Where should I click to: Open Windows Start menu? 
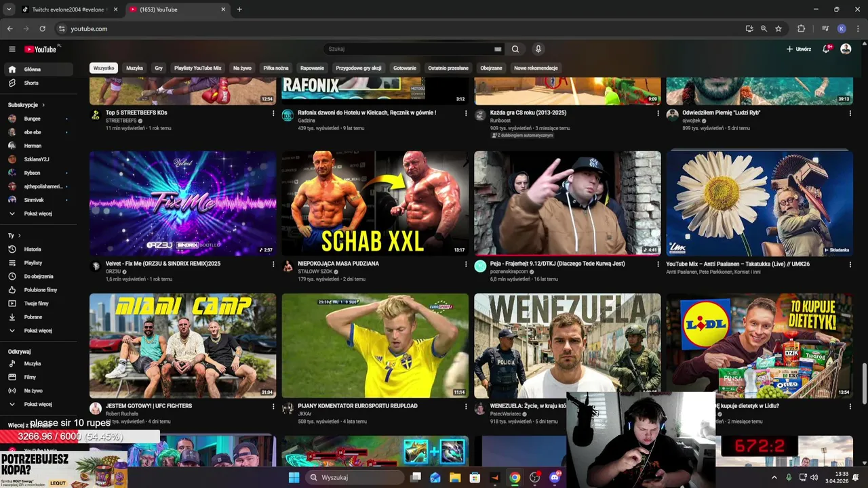294,477
